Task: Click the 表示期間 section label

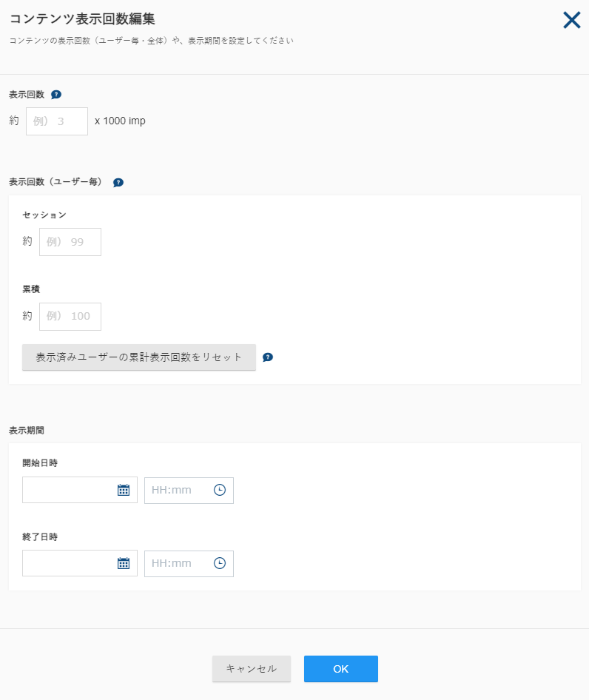Action: click(27, 431)
